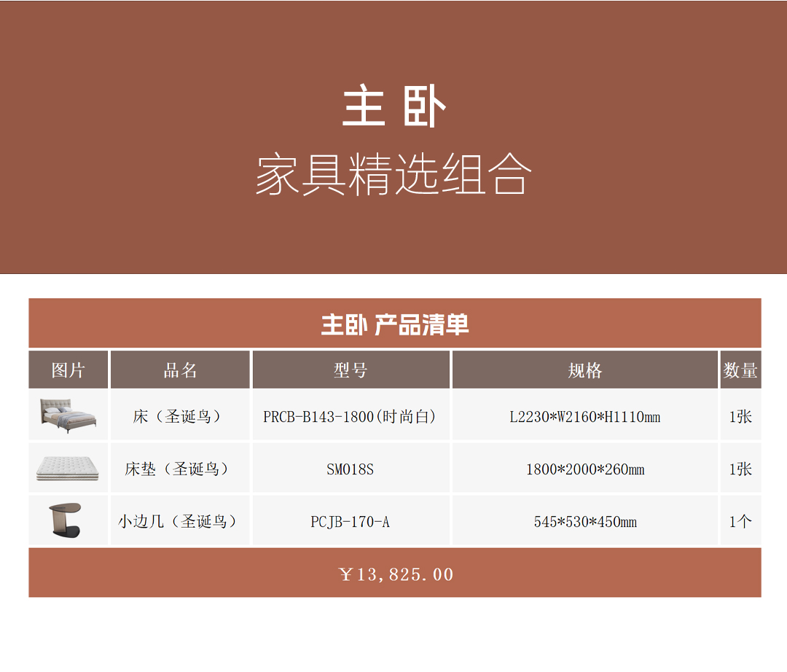The width and height of the screenshot is (787, 672).
Task: Click the 数量 column header
Action: [x=741, y=370]
